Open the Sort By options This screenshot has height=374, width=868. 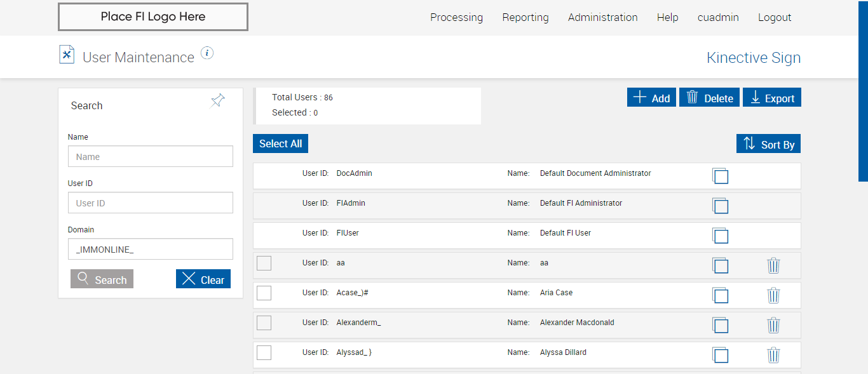pyautogui.click(x=768, y=144)
